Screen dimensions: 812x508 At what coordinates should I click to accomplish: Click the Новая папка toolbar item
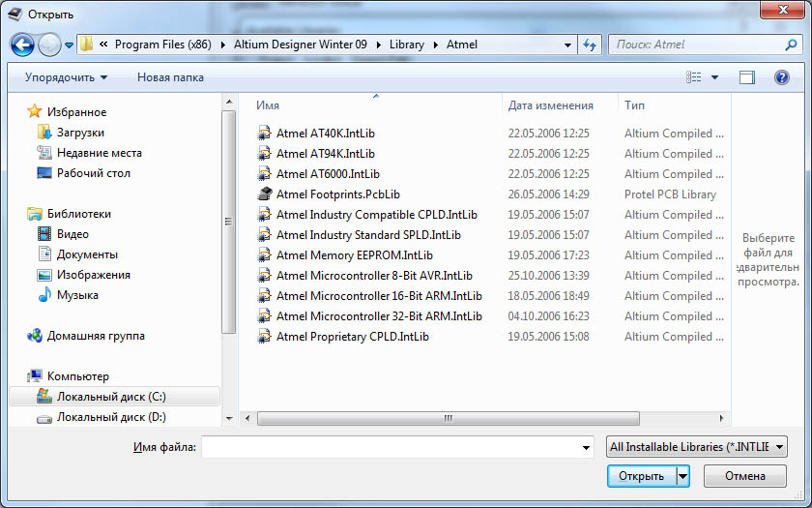click(x=170, y=77)
